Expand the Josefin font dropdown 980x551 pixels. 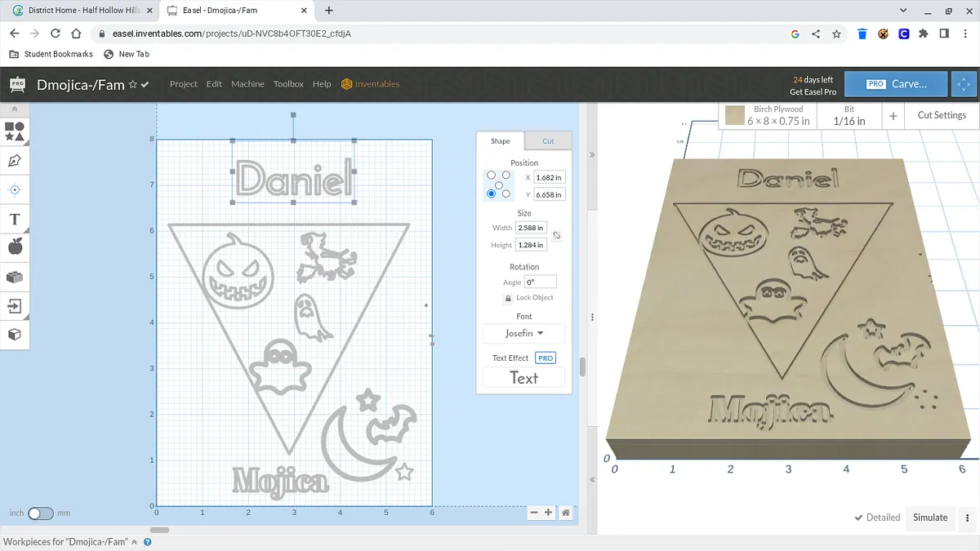click(523, 333)
